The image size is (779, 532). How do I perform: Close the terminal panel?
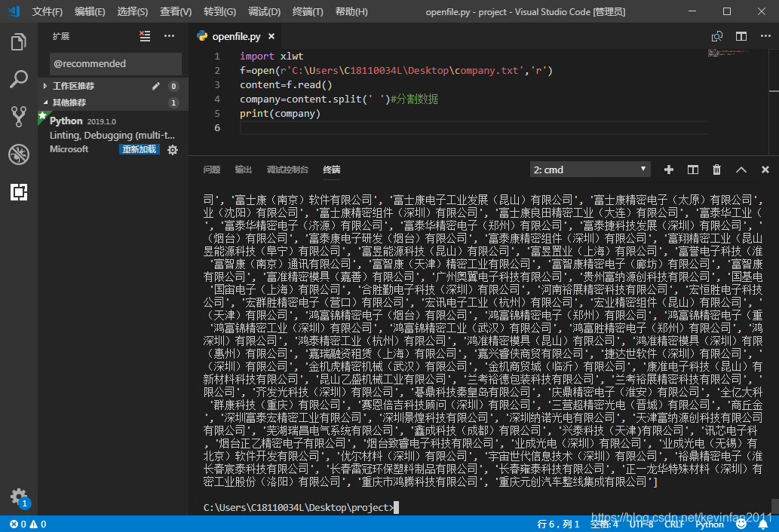(765, 170)
